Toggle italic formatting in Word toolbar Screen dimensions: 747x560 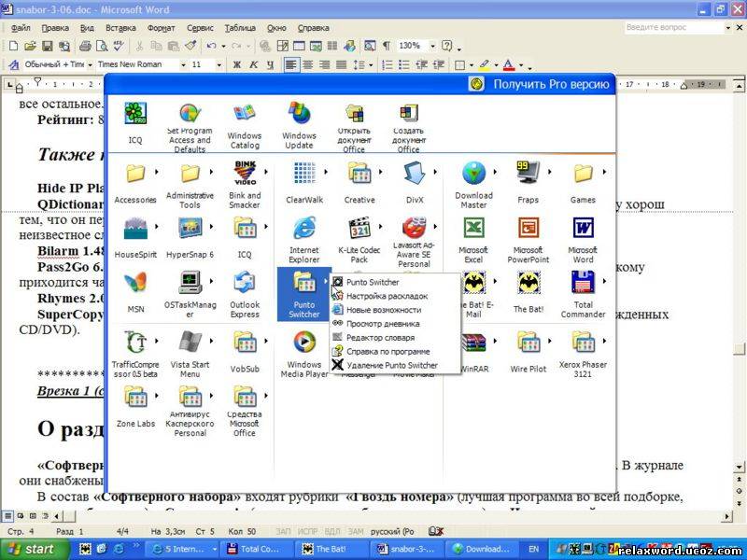click(253, 65)
